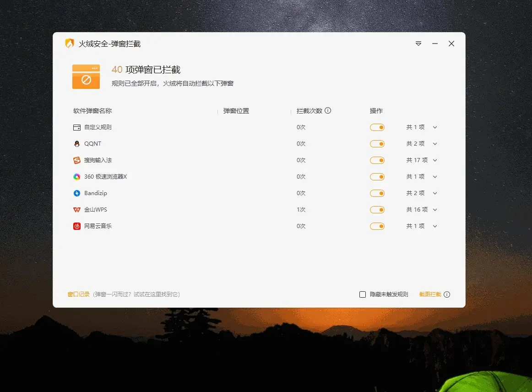The width and height of the screenshot is (532, 392).
Task: Check the 隐藏未触发规则 checkbox
Action: tap(363, 294)
